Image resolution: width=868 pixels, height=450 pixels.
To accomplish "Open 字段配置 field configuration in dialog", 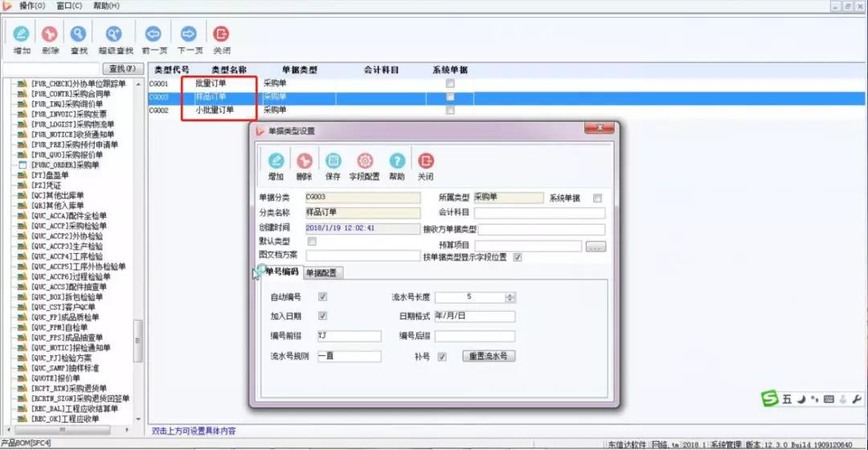I will [364, 162].
